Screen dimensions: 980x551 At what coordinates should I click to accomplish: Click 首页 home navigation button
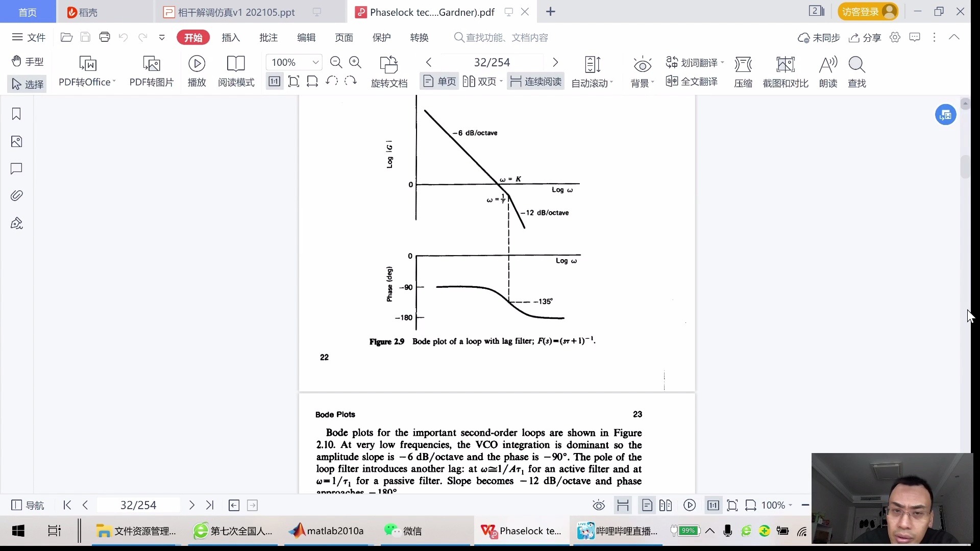point(27,11)
